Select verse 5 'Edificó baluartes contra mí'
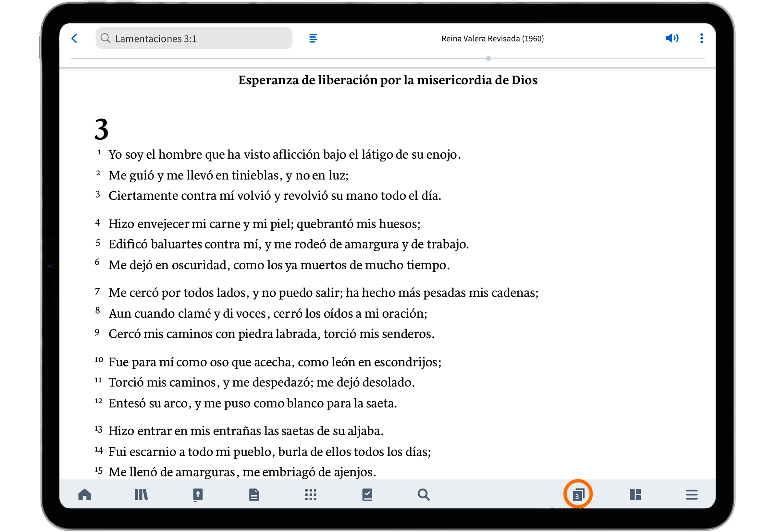The width and height of the screenshot is (766, 532). 289,244
